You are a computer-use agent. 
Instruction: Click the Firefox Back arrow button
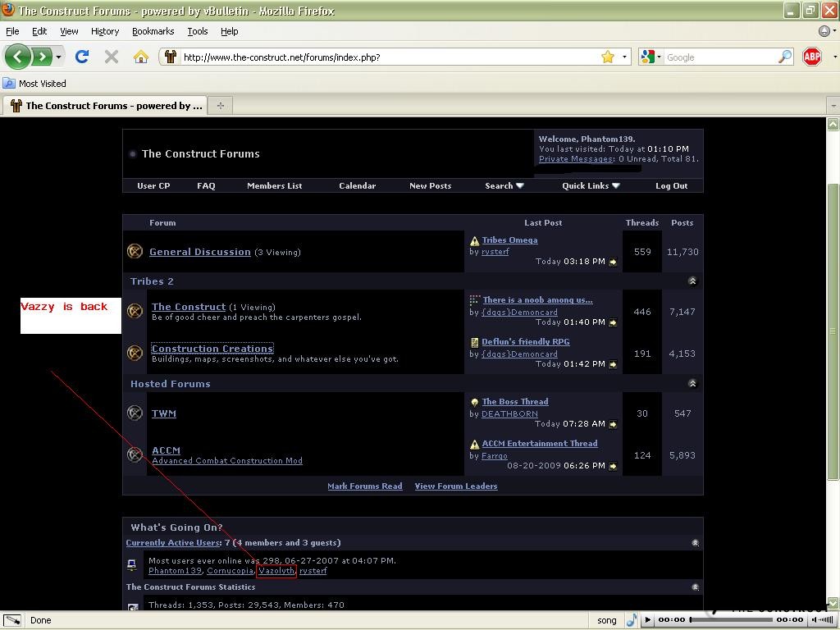coord(18,57)
